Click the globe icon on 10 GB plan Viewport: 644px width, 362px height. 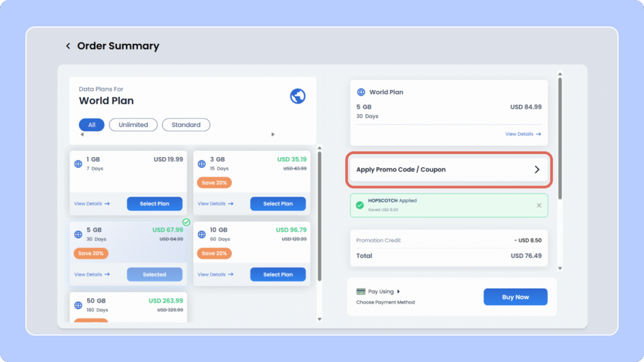201,234
